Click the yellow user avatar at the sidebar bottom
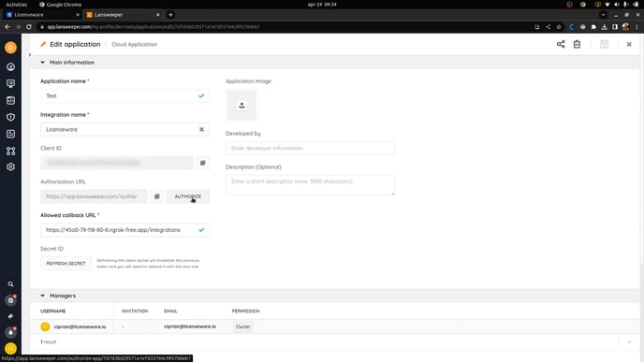644x362 pixels. point(10,349)
